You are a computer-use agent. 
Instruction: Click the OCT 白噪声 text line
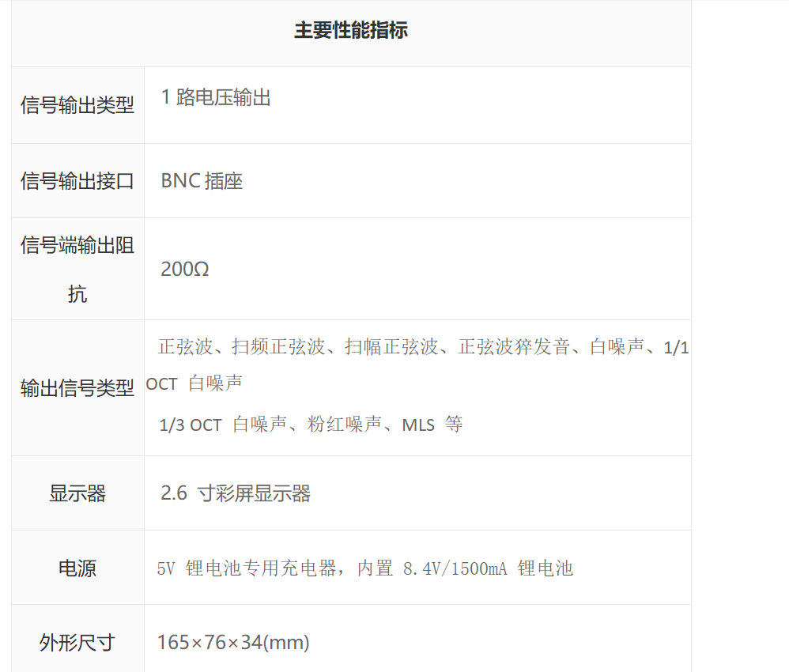[x=194, y=383]
